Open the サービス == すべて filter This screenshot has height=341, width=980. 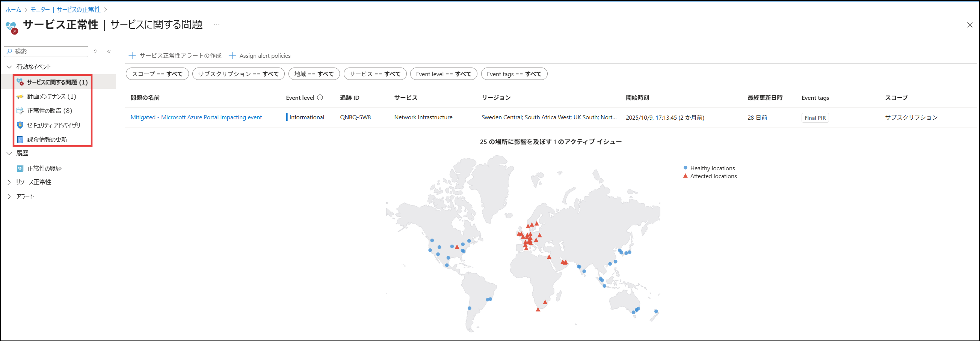click(x=375, y=74)
